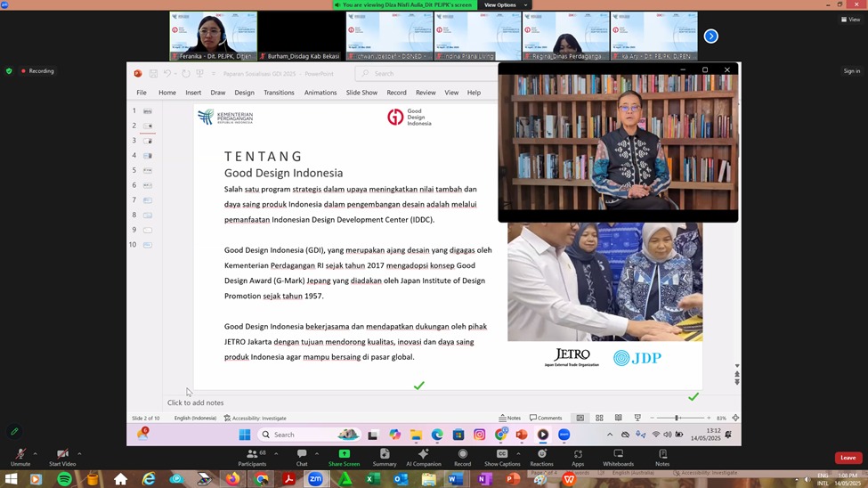Open Firefox from Windows taskbar

coord(232,478)
